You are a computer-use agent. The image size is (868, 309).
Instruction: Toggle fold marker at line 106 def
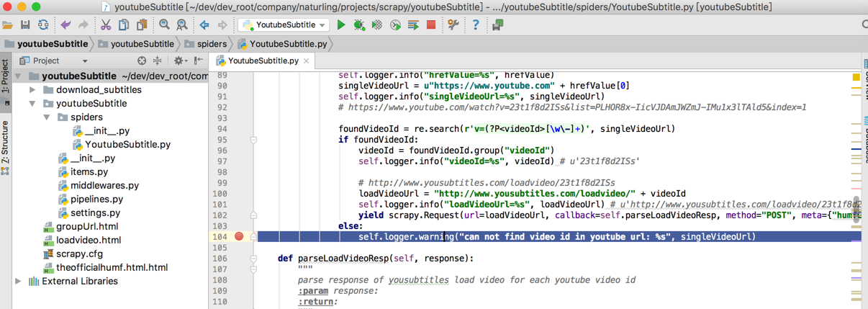pyautogui.click(x=253, y=258)
